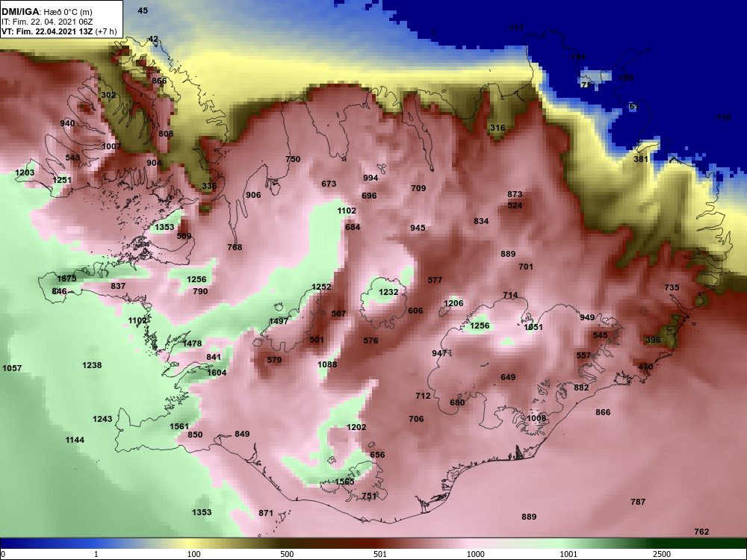747x560 pixels.
Task: Click the 787 map value
Action: click(638, 502)
